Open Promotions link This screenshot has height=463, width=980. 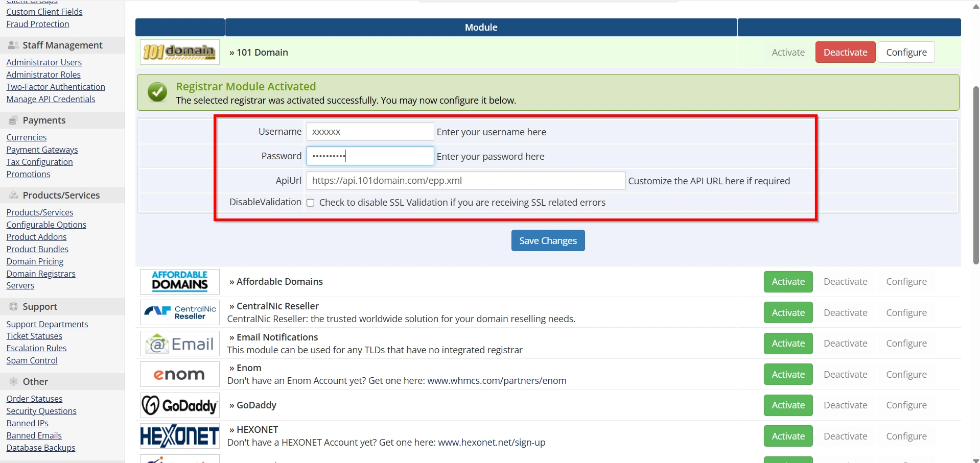click(x=28, y=174)
